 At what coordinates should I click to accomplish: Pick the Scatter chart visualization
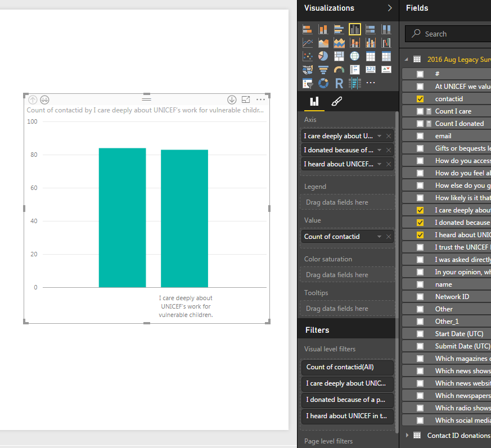click(x=307, y=56)
